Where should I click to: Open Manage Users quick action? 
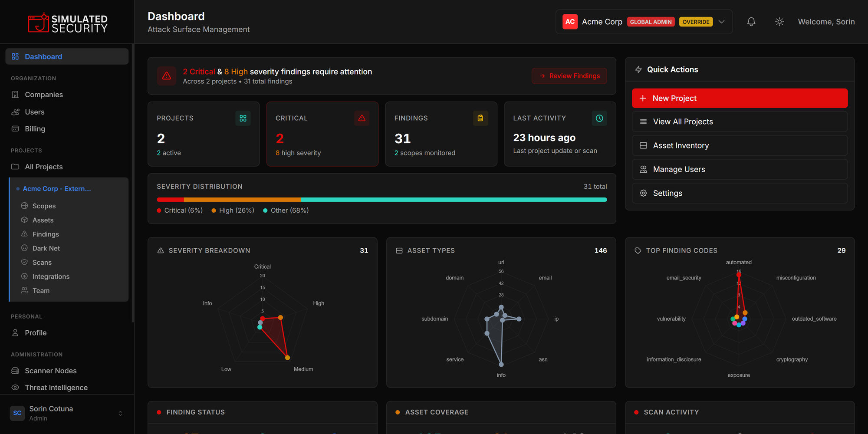tap(740, 169)
